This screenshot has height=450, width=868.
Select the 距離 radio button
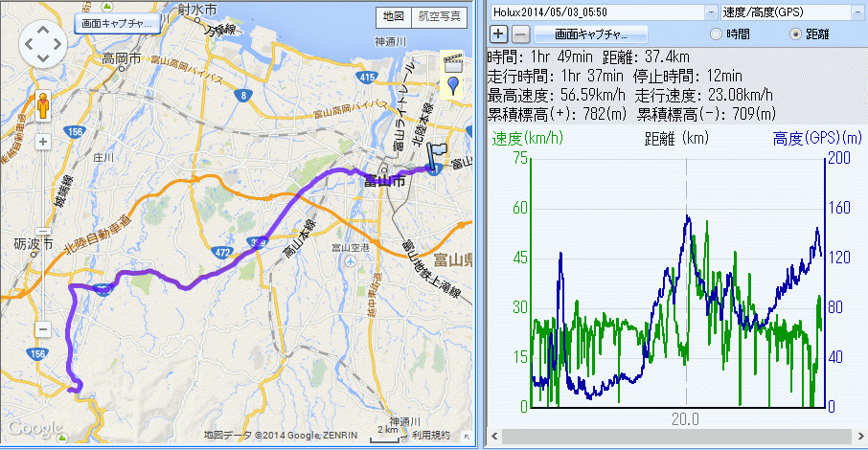[x=794, y=34]
